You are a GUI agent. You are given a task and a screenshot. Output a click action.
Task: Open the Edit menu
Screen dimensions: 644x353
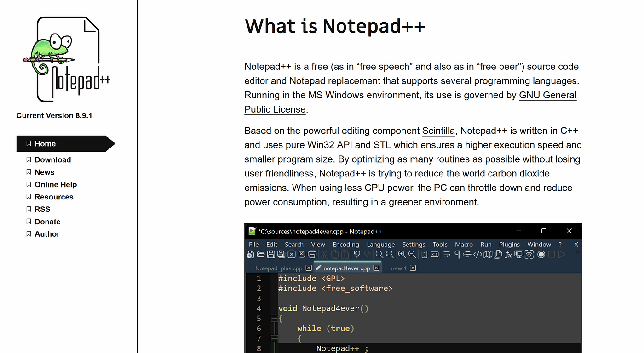pos(272,245)
